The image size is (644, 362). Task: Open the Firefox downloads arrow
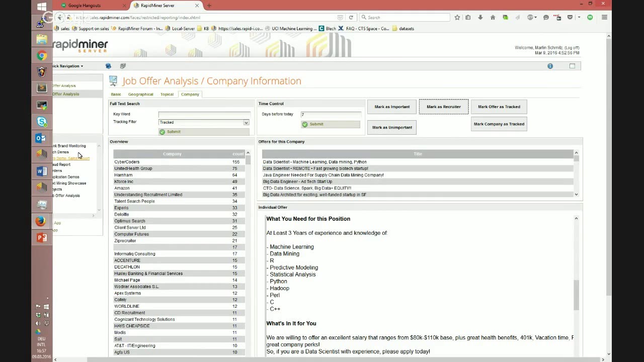480,17
